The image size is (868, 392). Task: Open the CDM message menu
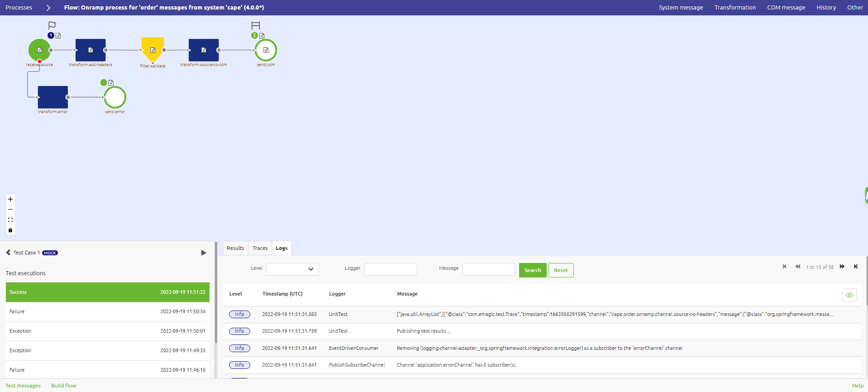(x=786, y=8)
